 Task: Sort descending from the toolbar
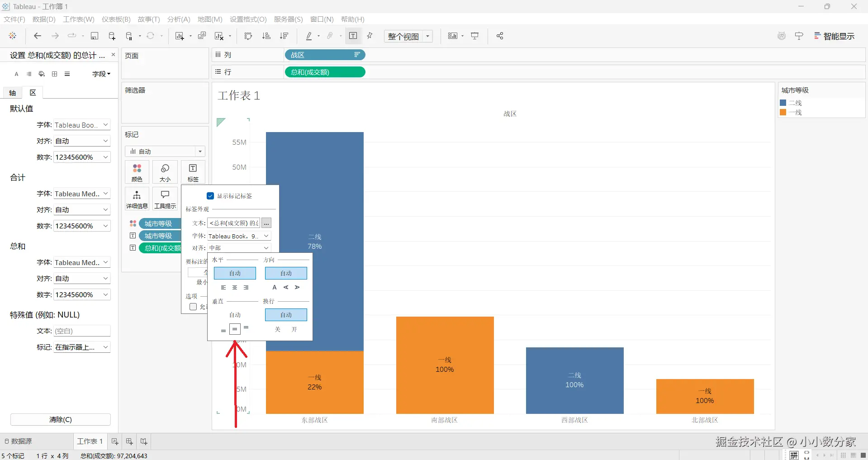pos(284,36)
